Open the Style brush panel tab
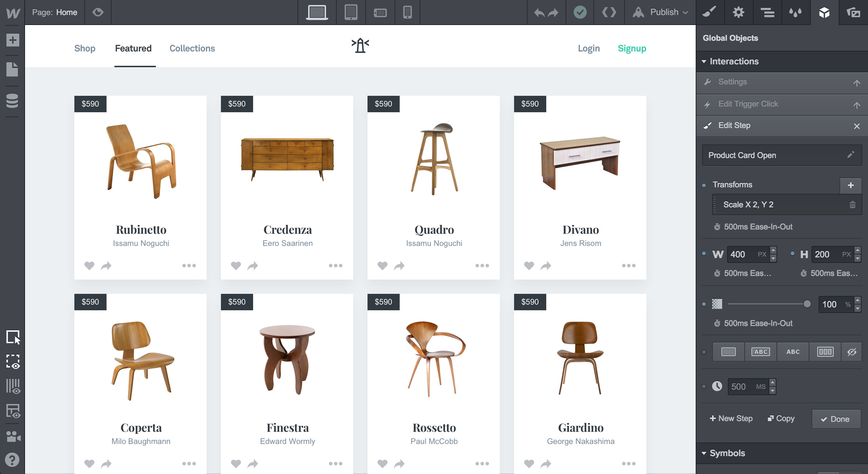The width and height of the screenshot is (868, 474). pos(710,13)
